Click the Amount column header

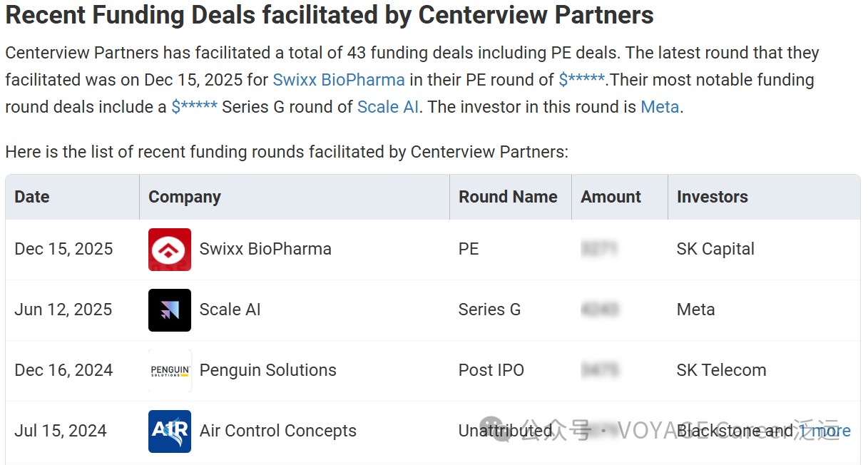pyautogui.click(x=611, y=197)
